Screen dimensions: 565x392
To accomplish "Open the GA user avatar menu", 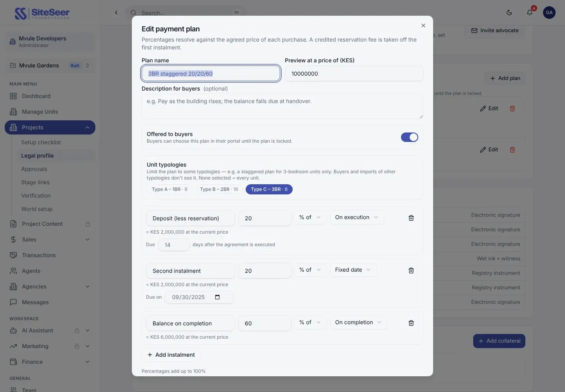I will (x=549, y=13).
